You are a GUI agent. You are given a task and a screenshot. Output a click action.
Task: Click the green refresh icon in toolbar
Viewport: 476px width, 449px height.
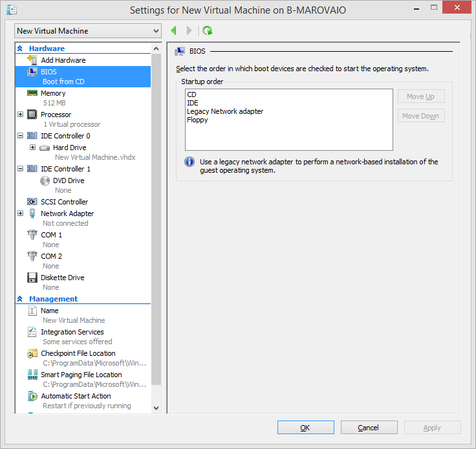pyautogui.click(x=207, y=30)
